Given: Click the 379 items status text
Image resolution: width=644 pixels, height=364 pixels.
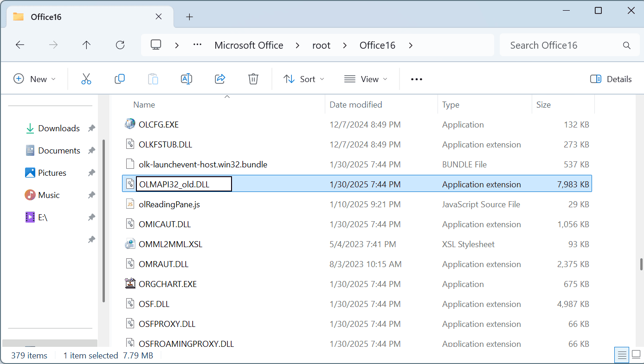Looking at the screenshot, I should coord(29,356).
